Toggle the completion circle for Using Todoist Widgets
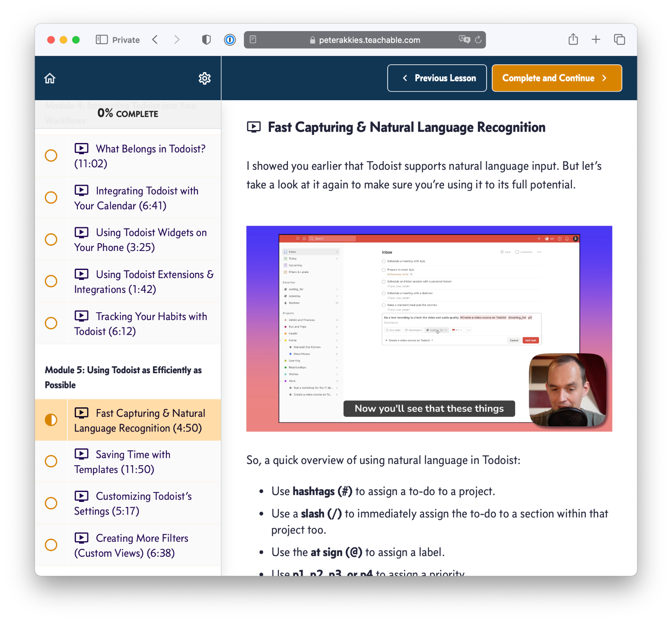672x622 pixels. point(51,239)
